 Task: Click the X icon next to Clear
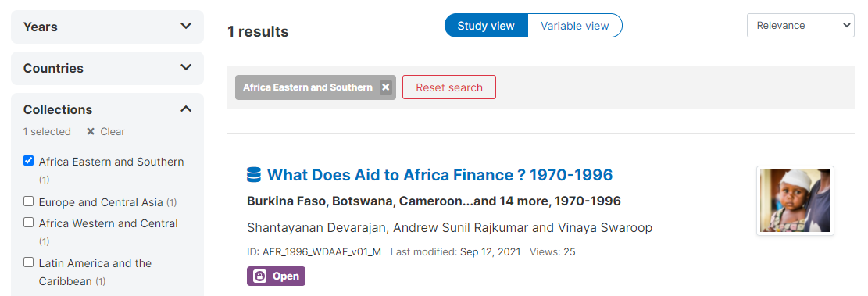click(x=91, y=132)
